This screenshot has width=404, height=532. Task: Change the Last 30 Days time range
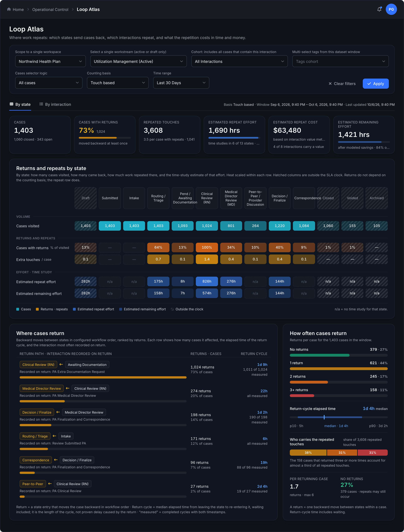click(181, 83)
